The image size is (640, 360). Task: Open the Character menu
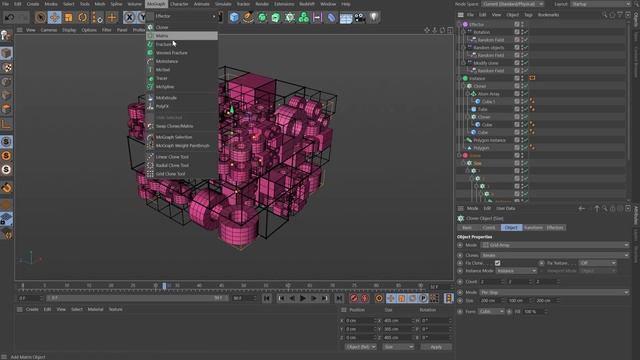coord(179,4)
